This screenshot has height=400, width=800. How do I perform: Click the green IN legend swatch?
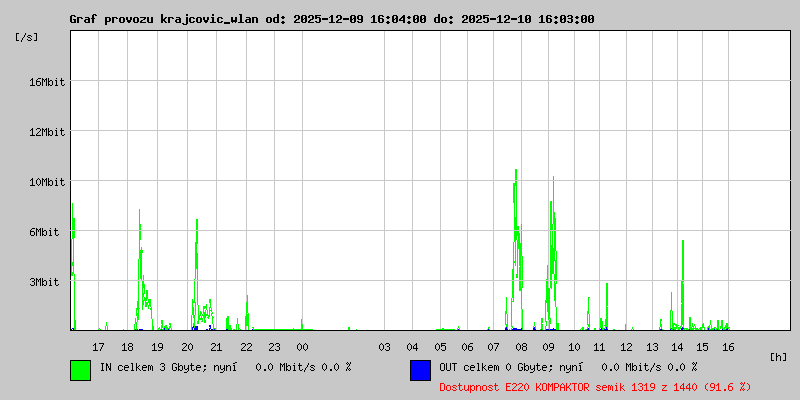(x=81, y=370)
